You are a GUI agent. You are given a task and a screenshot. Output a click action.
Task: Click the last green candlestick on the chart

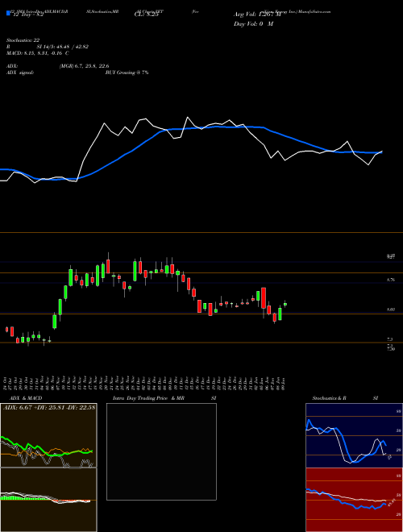[285, 304]
